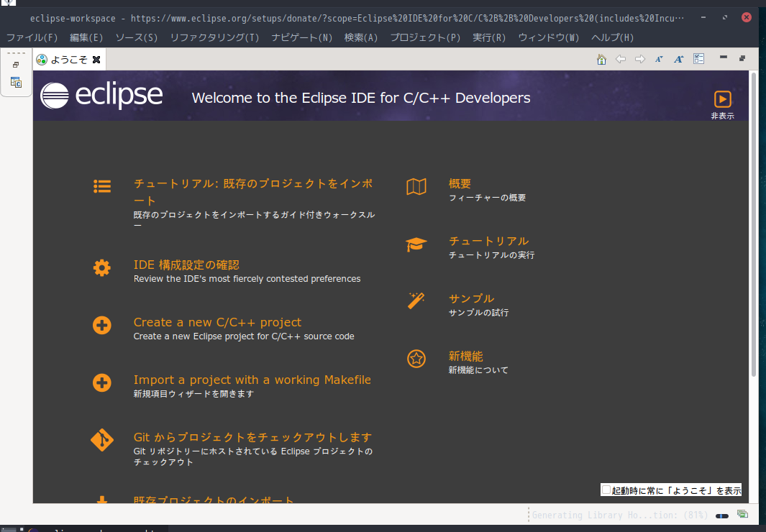Click the star icon for 新機能
This screenshot has height=532, width=766.
pos(416,359)
